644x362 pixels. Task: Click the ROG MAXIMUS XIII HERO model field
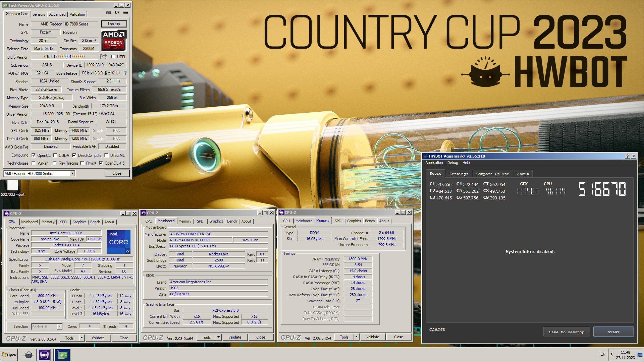pos(201,240)
